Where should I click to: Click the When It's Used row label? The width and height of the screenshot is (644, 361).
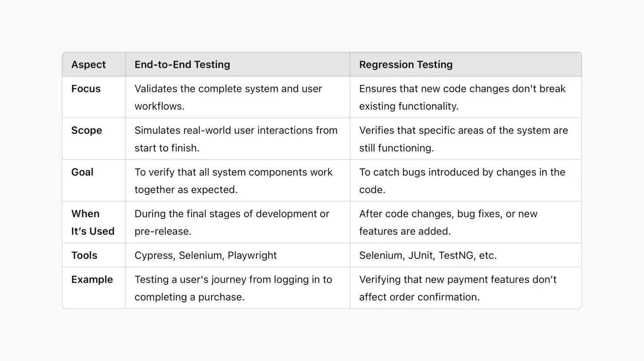click(93, 222)
